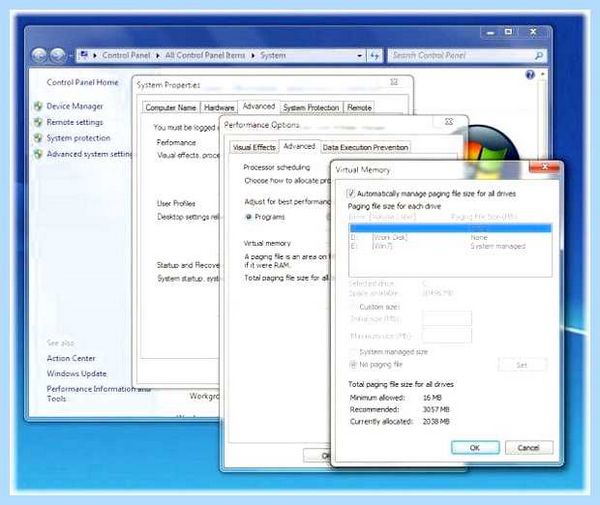Click the scroll up arrow below Help icon

pos(542,74)
